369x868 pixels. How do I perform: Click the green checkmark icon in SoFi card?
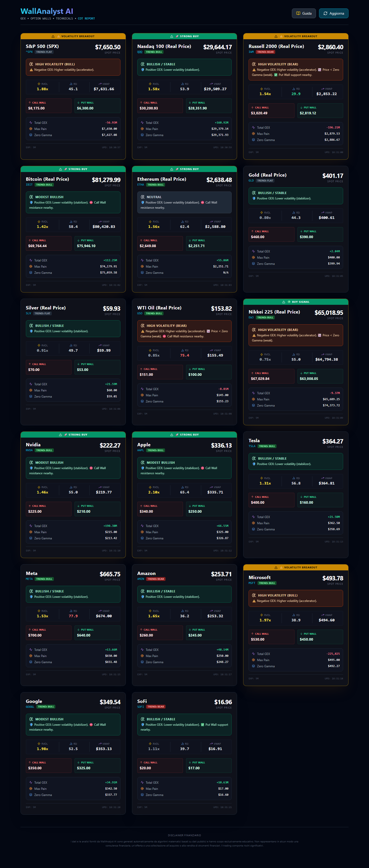click(202, 724)
